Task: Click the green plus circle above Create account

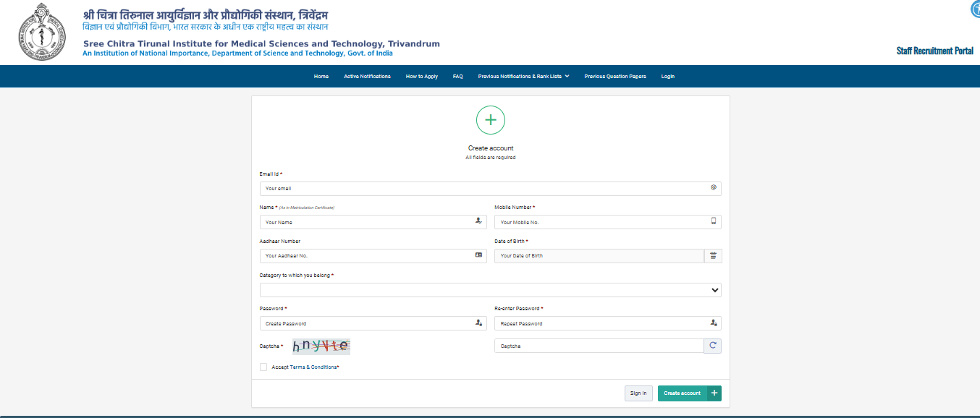Action: point(491,120)
